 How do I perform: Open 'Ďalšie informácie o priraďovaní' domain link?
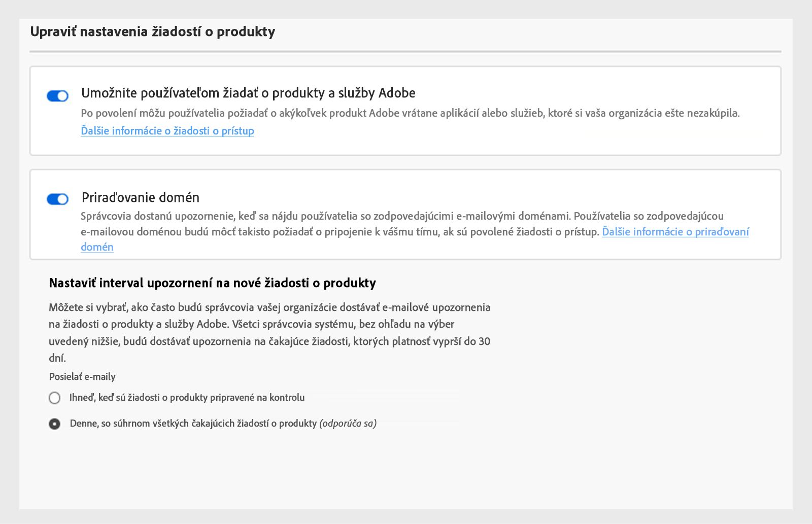point(675,232)
